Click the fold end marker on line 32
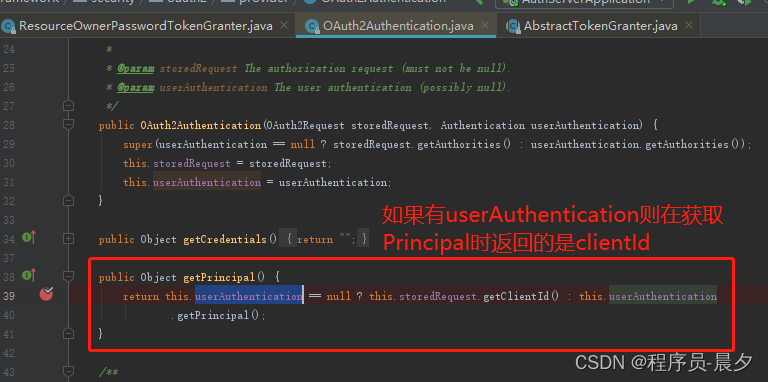The image size is (768, 382). 69,201
